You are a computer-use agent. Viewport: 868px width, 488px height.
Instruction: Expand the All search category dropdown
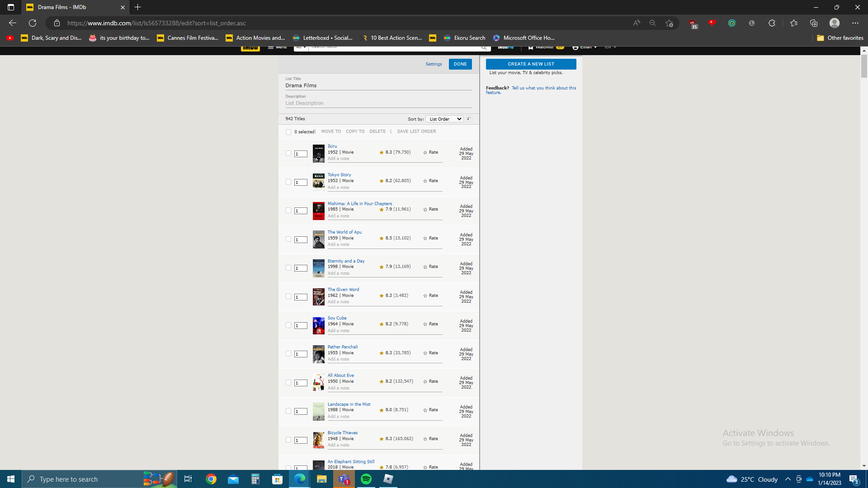coord(300,47)
